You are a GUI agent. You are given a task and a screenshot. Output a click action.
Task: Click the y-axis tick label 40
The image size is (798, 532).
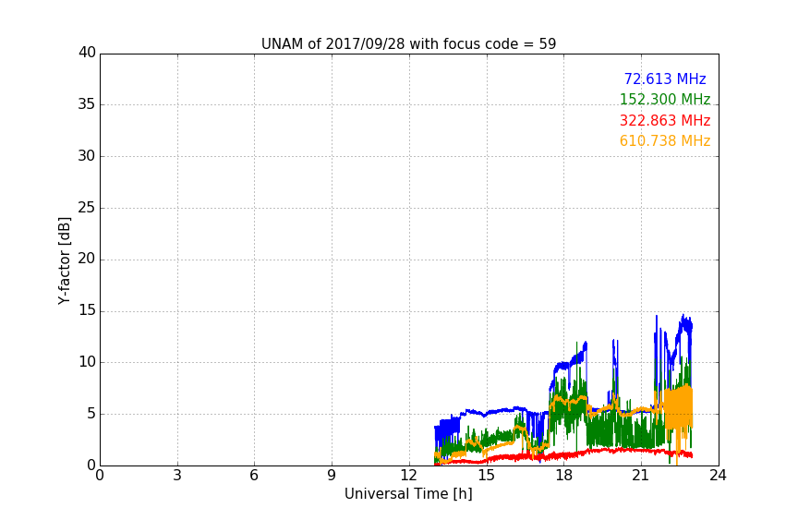(x=87, y=53)
